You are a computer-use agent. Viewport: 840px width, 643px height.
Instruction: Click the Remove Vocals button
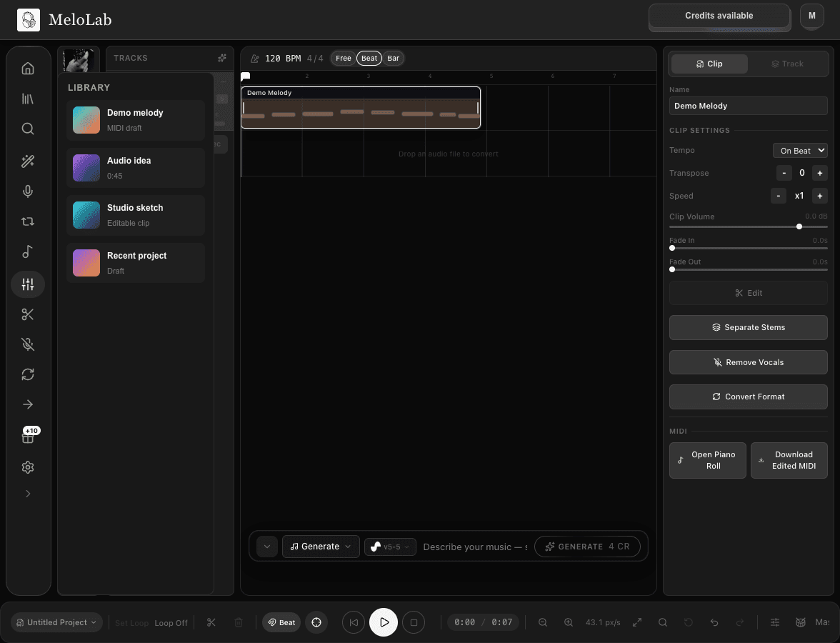(x=748, y=362)
